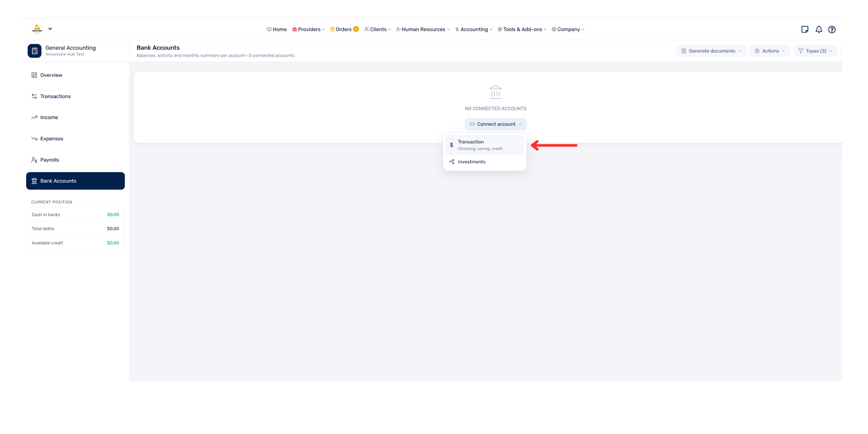Click the Available credit row
Screen dimensions: 868x434
[x=76, y=243]
